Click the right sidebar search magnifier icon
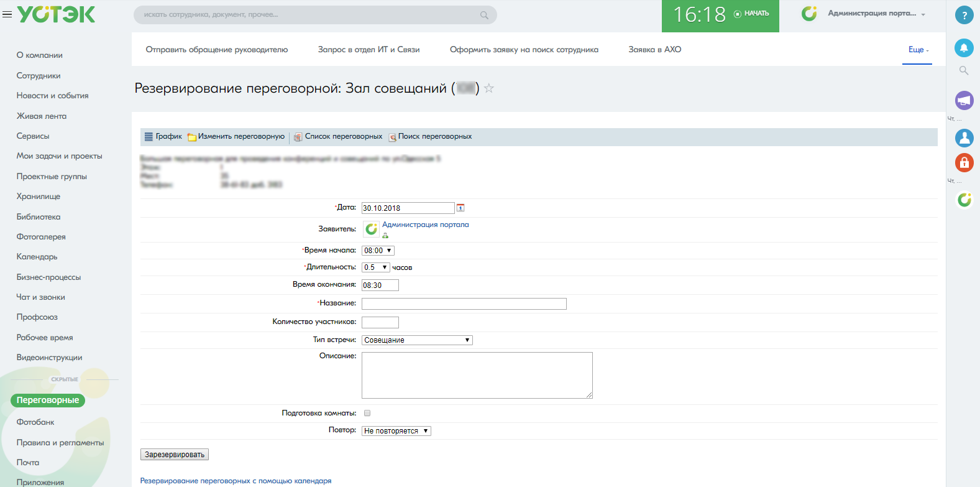This screenshot has width=980, height=487. coord(964,70)
